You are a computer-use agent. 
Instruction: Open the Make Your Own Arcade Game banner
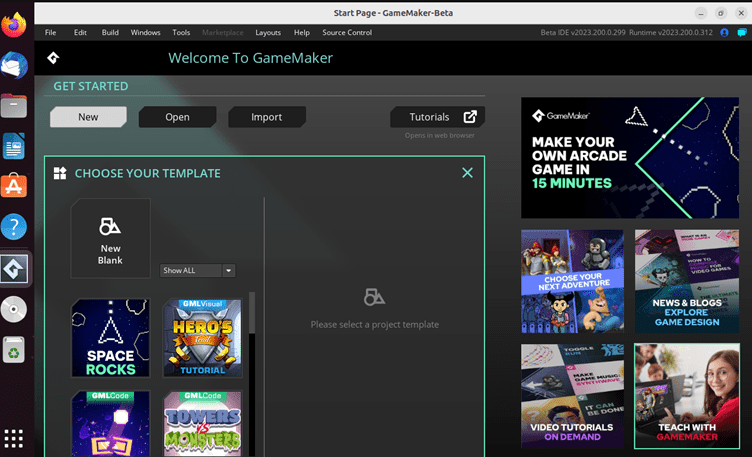coord(630,158)
